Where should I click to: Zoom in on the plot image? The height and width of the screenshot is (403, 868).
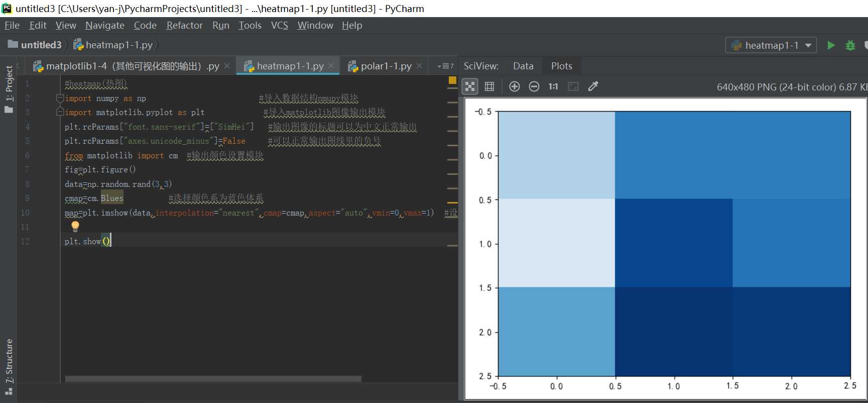(x=515, y=86)
